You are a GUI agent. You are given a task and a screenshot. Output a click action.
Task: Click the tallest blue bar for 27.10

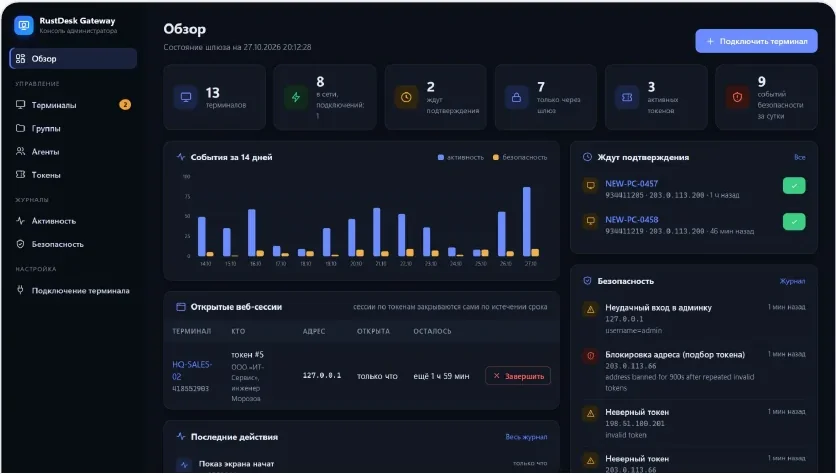(527, 222)
